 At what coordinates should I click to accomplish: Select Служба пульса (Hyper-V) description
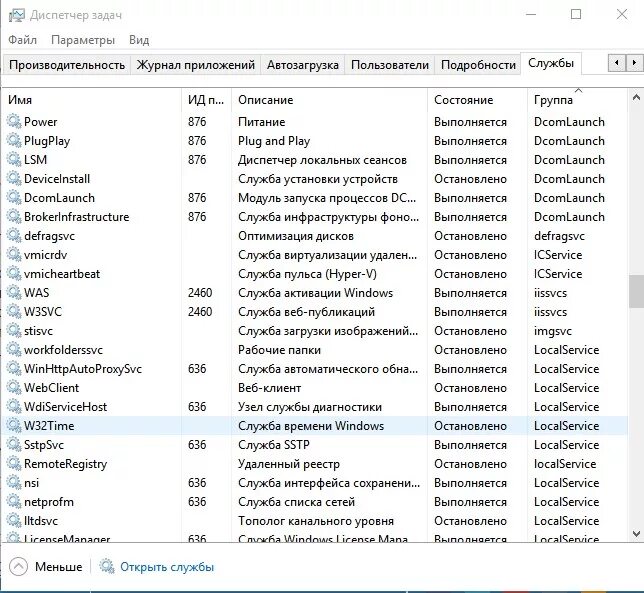click(x=307, y=274)
